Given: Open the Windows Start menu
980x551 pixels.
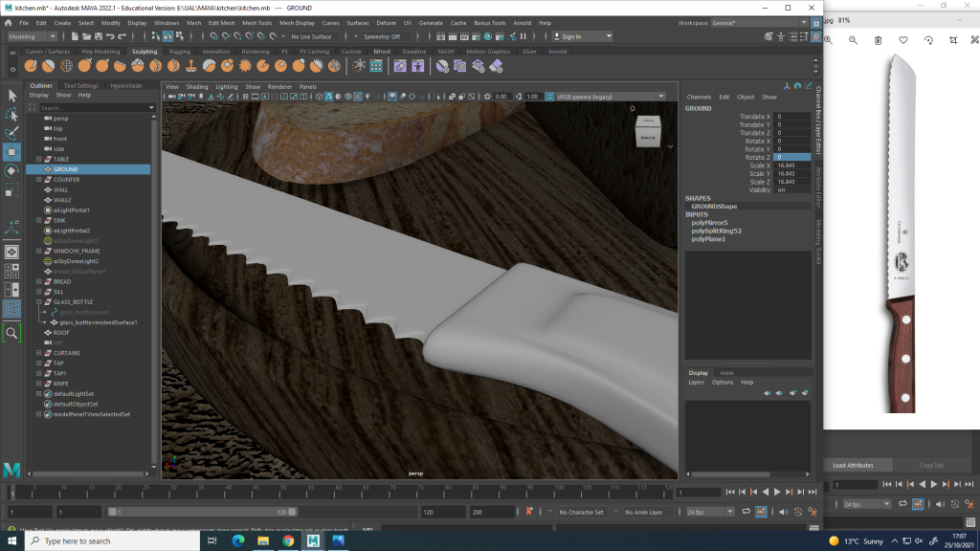Looking at the screenshot, I should click(x=11, y=541).
